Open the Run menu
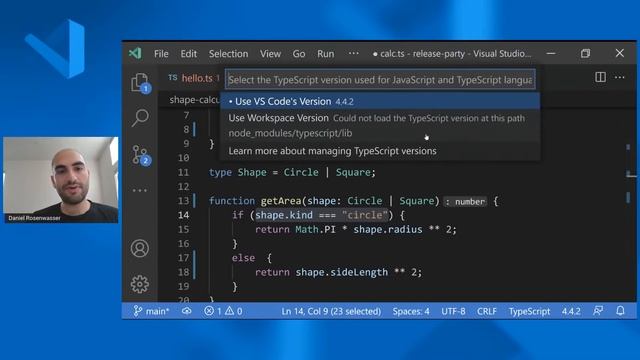Image resolution: width=640 pixels, height=360 pixels. point(326,54)
